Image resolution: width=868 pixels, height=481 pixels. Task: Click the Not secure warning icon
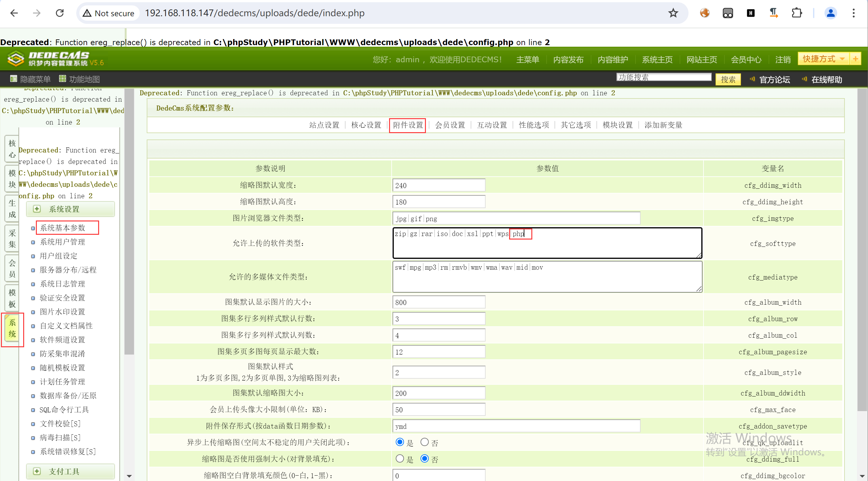click(87, 13)
